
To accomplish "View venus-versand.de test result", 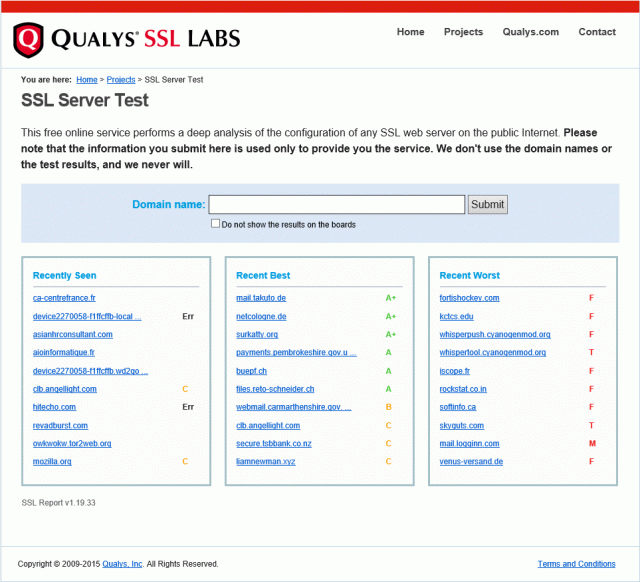I will (x=471, y=462).
